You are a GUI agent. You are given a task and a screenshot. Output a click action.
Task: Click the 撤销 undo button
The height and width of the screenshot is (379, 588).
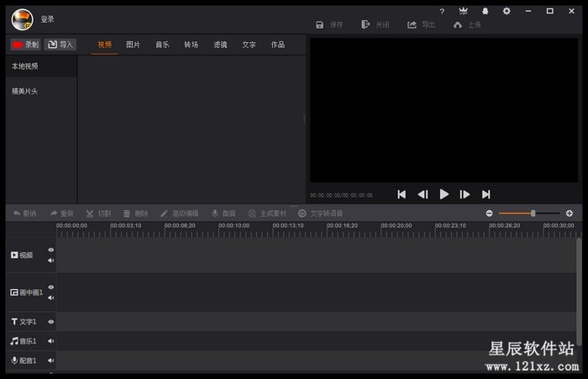24,213
